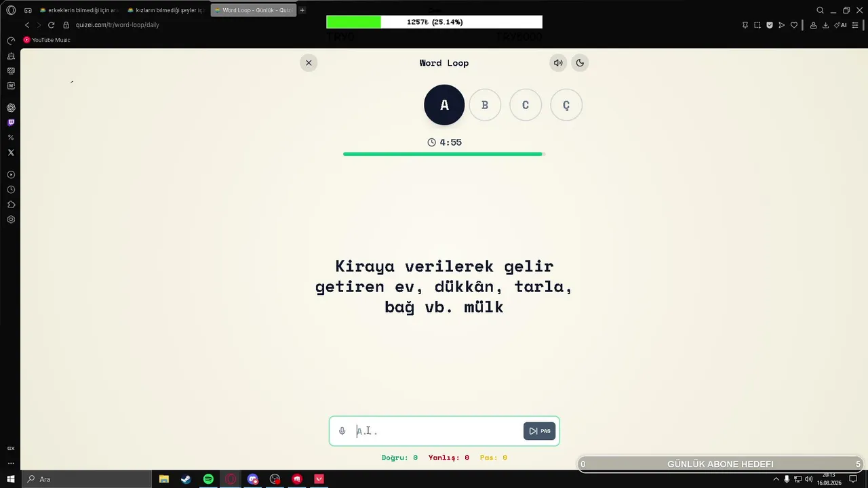Select the letter Ç circle
The width and height of the screenshot is (868, 488).
pyautogui.click(x=566, y=105)
